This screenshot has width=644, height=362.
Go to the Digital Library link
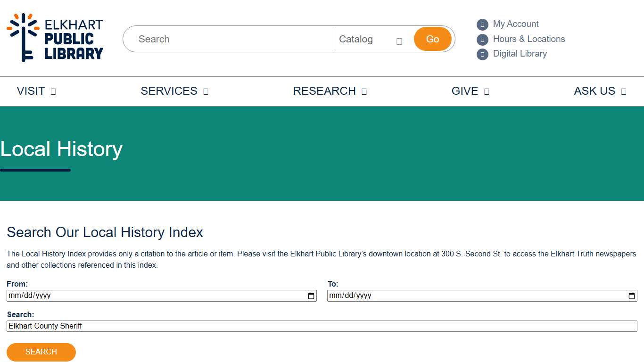520,54
